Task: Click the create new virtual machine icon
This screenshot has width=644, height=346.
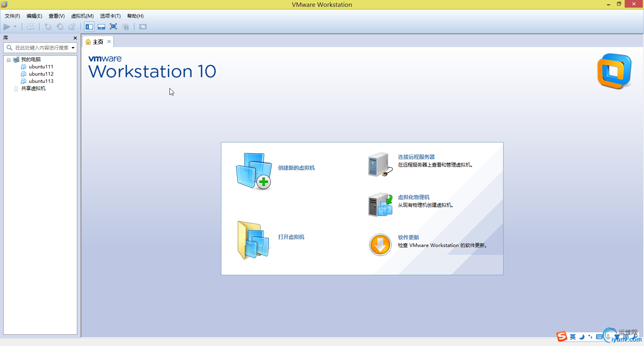Action: coord(254,171)
